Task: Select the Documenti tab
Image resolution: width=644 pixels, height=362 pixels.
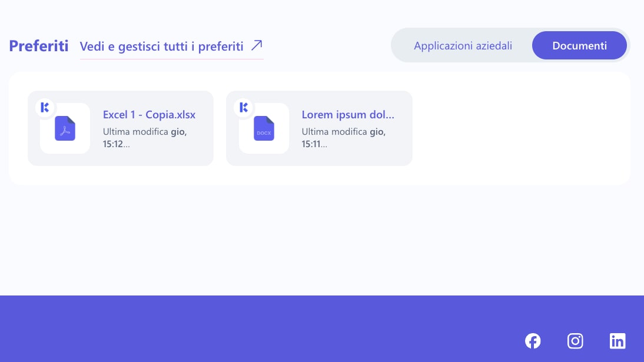Action: pyautogui.click(x=579, y=45)
